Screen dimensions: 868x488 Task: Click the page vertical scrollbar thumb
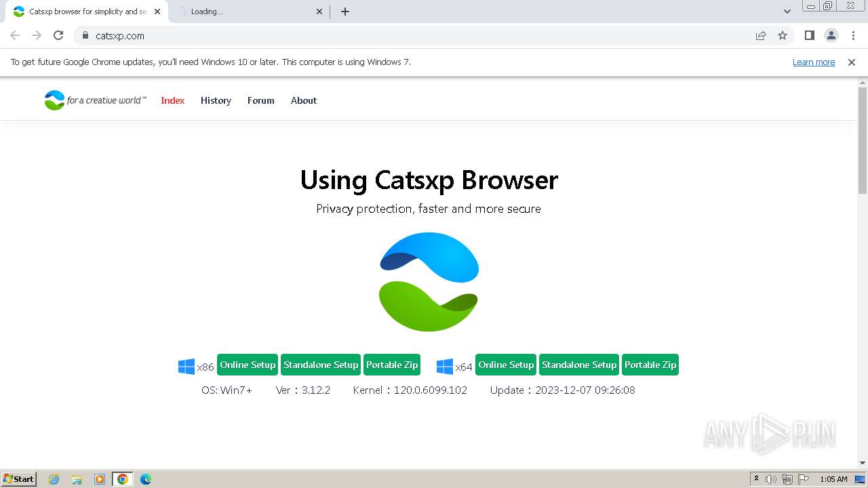pyautogui.click(x=863, y=140)
